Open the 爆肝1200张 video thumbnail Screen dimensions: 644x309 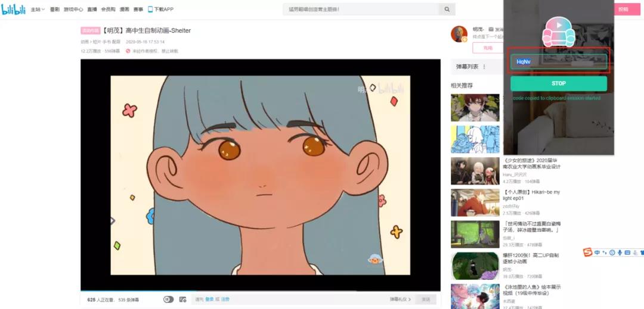pyautogui.click(x=475, y=266)
